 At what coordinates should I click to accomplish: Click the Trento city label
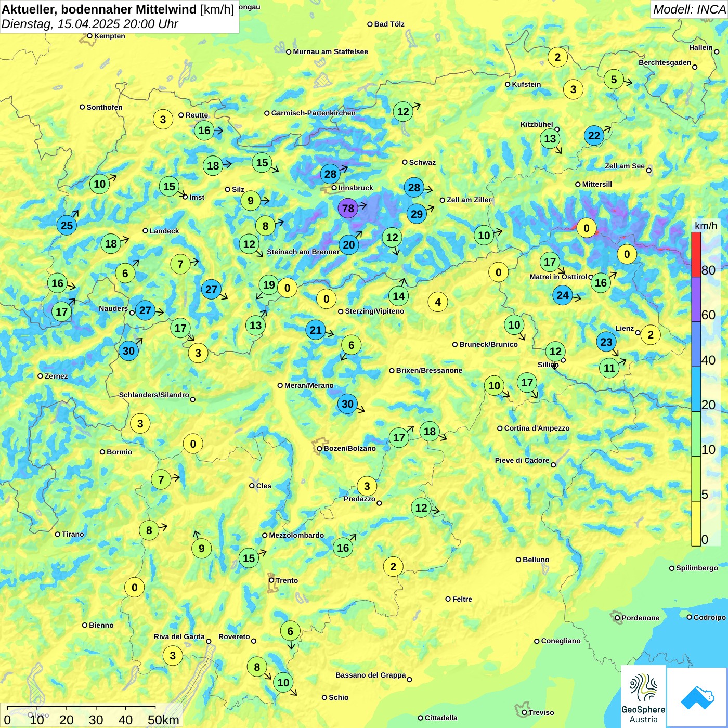(287, 580)
